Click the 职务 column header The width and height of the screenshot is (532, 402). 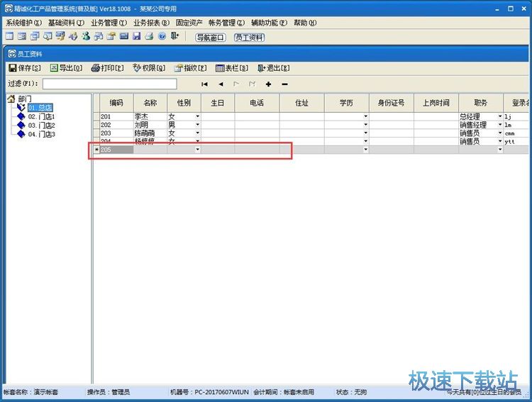481,103
